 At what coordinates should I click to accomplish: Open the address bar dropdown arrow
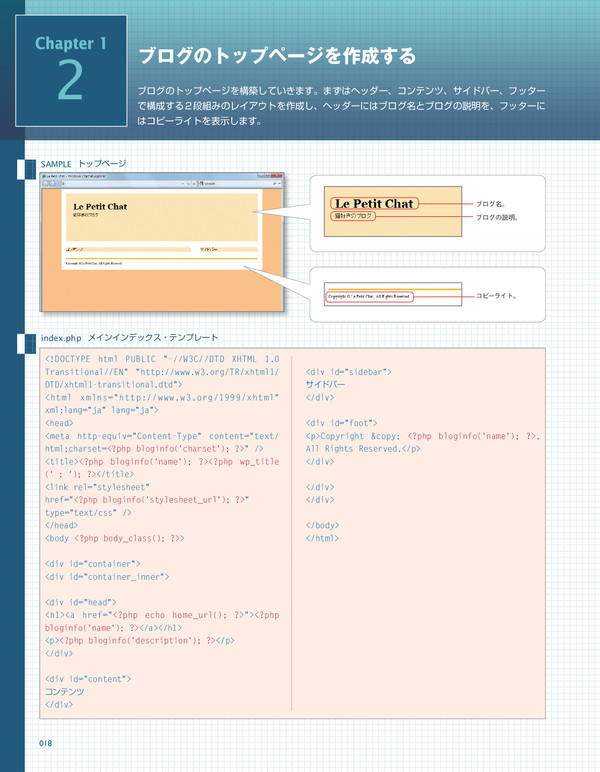pyautogui.click(x=182, y=184)
